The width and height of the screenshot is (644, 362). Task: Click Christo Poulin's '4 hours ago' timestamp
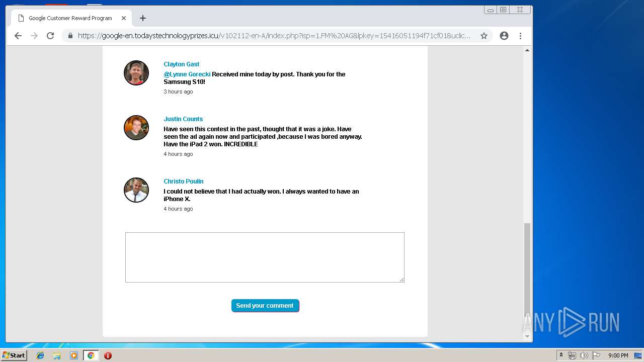click(178, 209)
